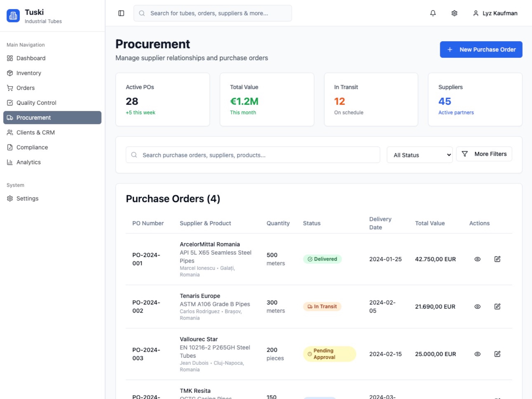The width and height of the screenshot is (532, 399).
Task: Open Quality Control page
Action: click(x=52, y=103)
